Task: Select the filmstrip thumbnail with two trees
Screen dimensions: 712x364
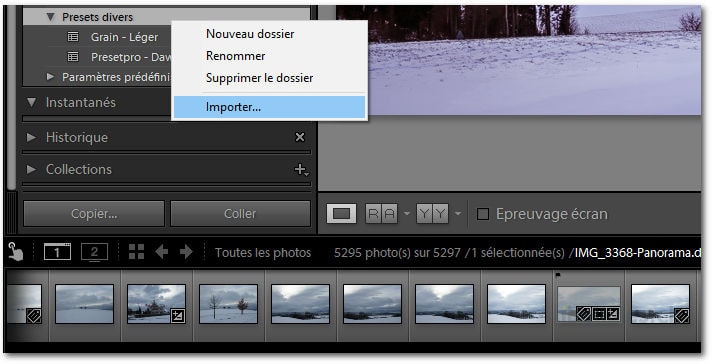Action: (228, 304)
